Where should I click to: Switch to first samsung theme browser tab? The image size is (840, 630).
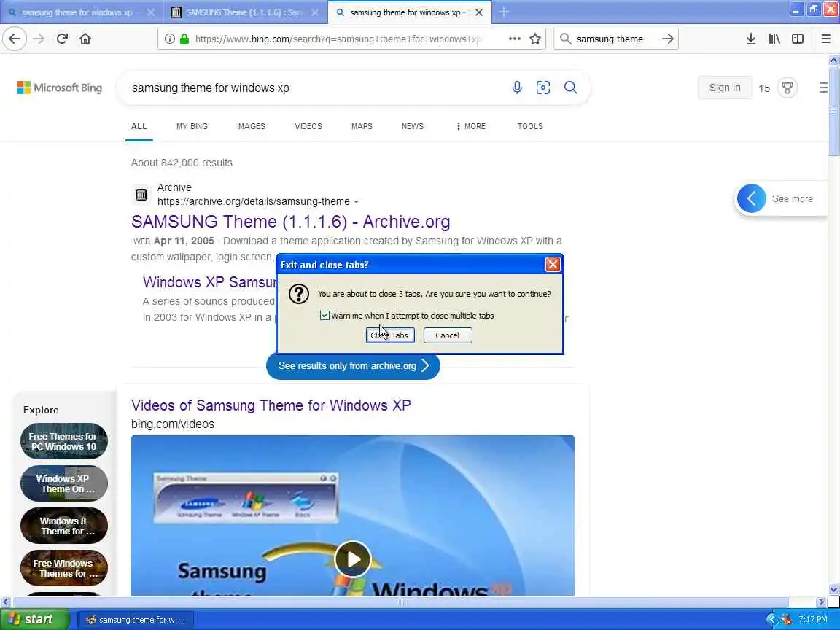pyautogui.click(x=80, y=12)
